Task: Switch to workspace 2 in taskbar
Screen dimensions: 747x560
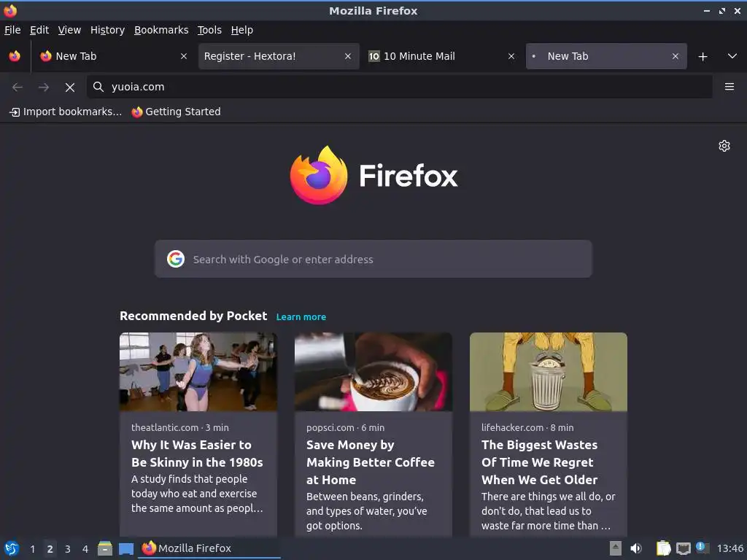Action: click(50, 549)
